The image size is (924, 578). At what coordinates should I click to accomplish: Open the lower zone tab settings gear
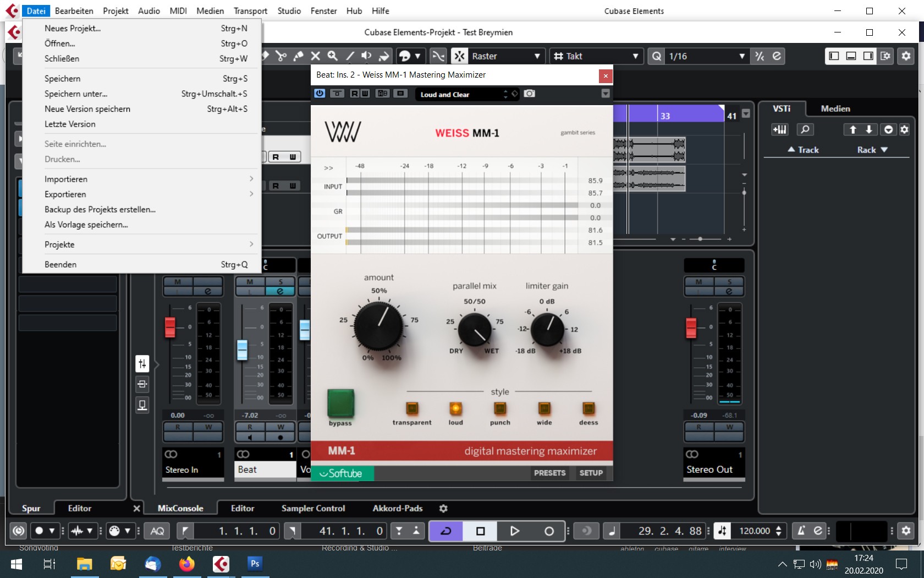pyautogui.click(x=443, y=508)
